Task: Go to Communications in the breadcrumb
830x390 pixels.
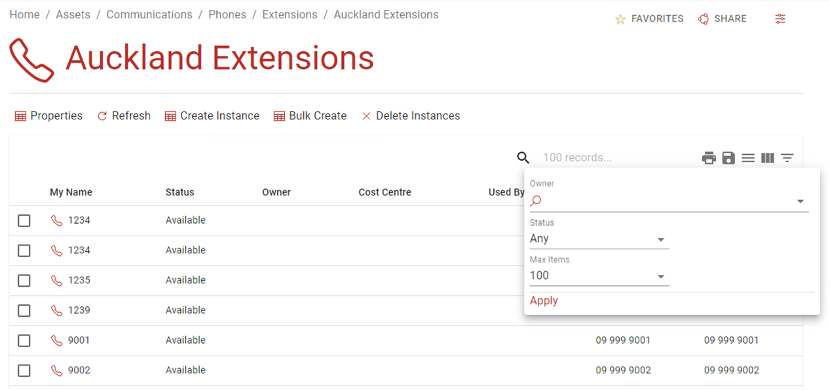Action: [x=149, y=15]
